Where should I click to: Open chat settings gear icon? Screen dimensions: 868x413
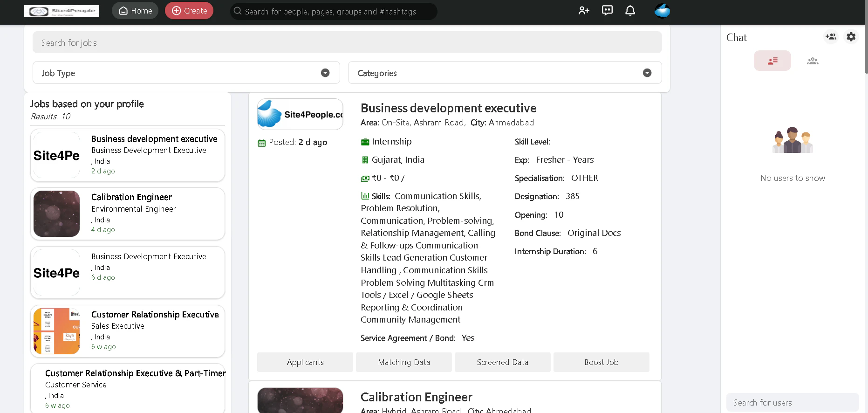pyautogui.click(x=851, y=37)
